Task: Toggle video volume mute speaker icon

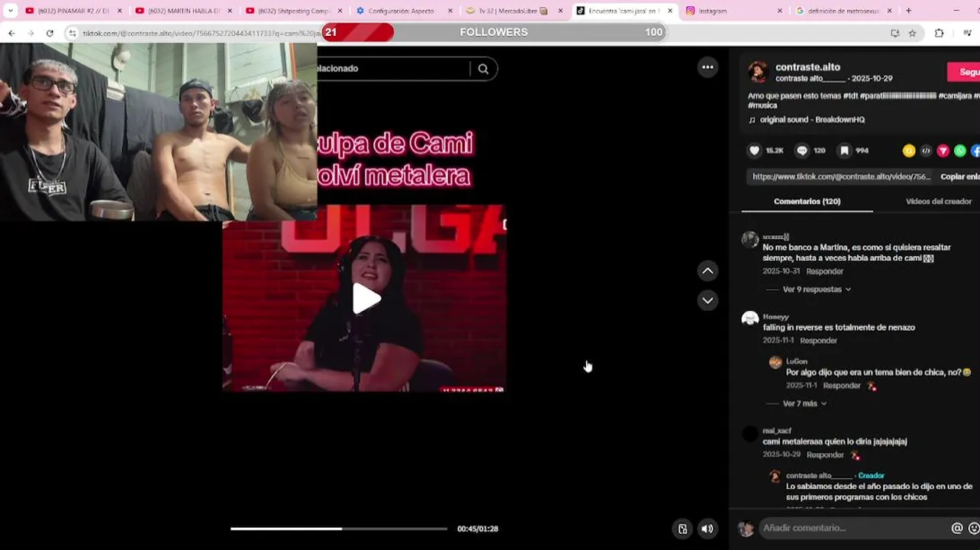Action: (708, 529)
